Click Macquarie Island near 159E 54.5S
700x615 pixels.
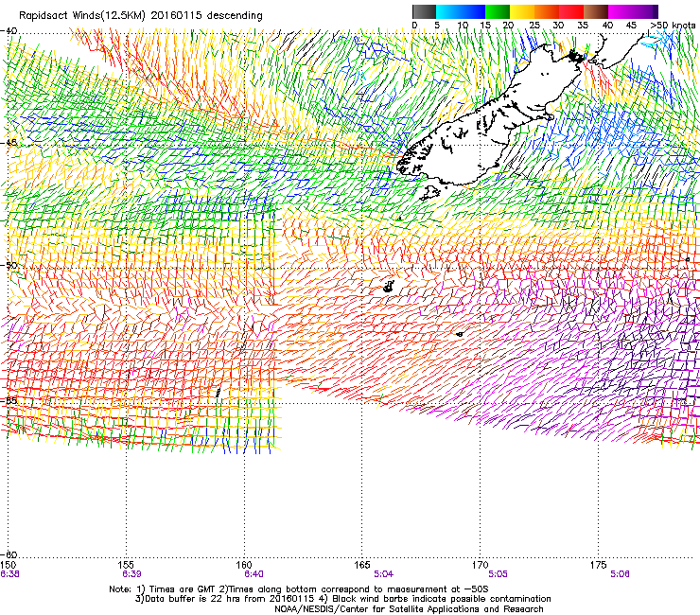pos(218,393)
